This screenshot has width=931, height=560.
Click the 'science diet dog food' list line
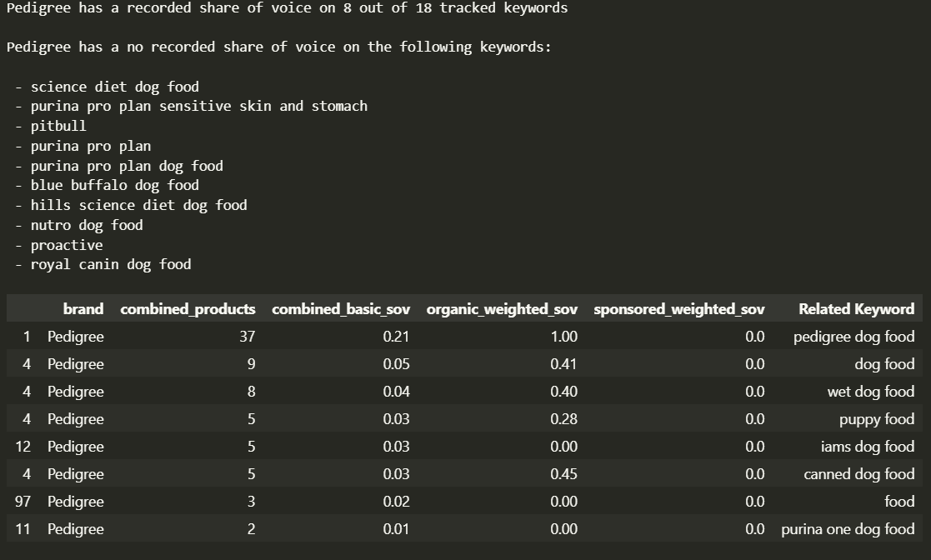(x=108, y=87)
